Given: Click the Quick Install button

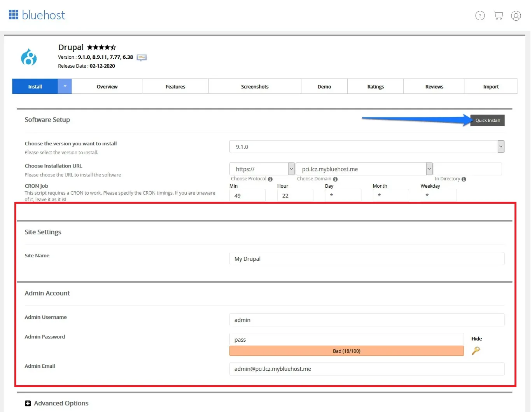Looking at the screenshot, I should (487, 120).
